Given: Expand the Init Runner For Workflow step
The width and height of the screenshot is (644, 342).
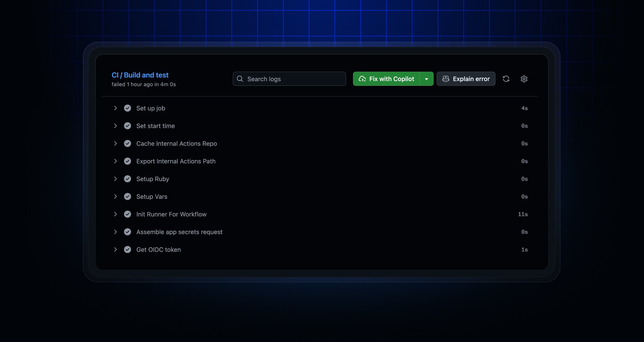Looking at the screenshot, I should coord(115,214).
